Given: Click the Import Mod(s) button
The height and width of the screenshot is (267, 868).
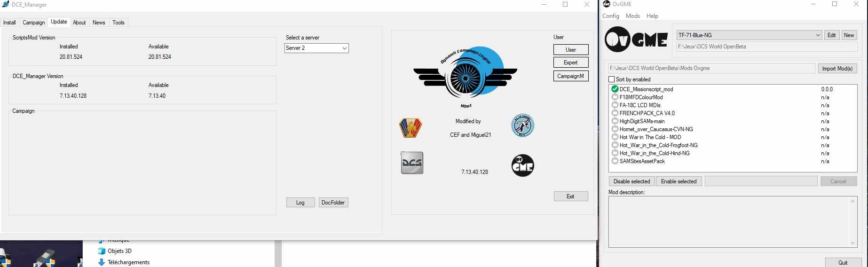Looking at the screenshot, I should [x=837, y=69].
